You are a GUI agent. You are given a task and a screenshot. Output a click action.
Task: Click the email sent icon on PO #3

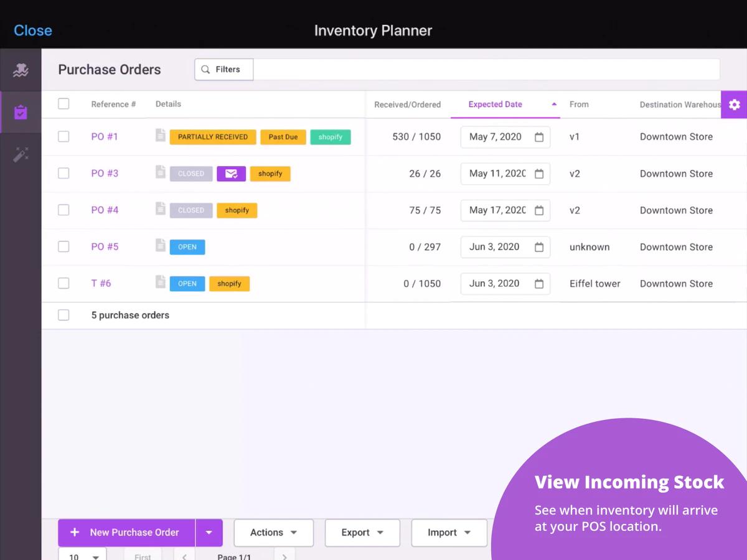click(231, 174)
